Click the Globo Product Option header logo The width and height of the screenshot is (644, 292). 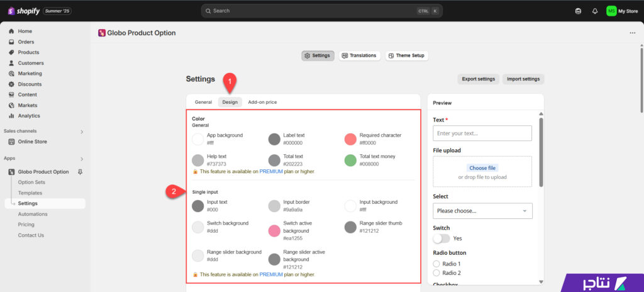[x=102, y=33]
